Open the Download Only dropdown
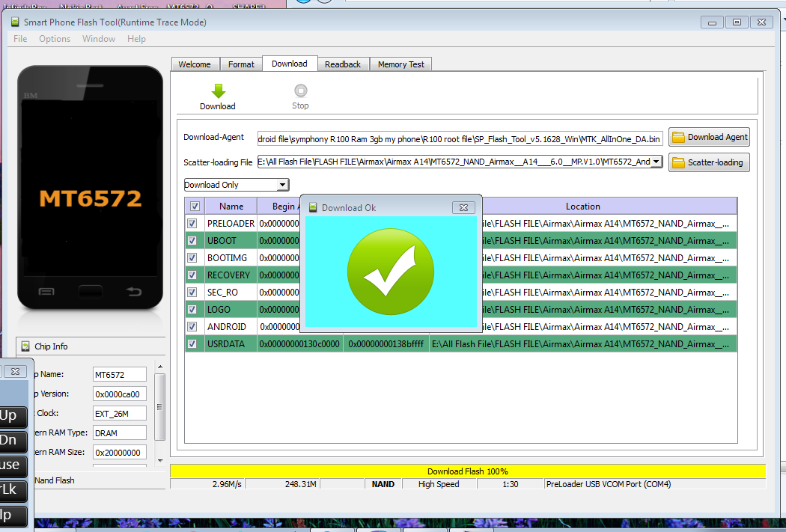 point(283,184)
